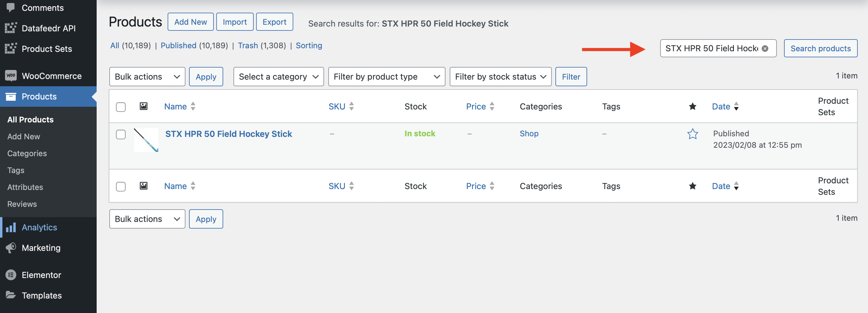Image resolution: width=868 pixels, height=313 pixels.
Task: Click the Analytics bar chart icon
Action: pyautogui.click(x=11, y=228)
